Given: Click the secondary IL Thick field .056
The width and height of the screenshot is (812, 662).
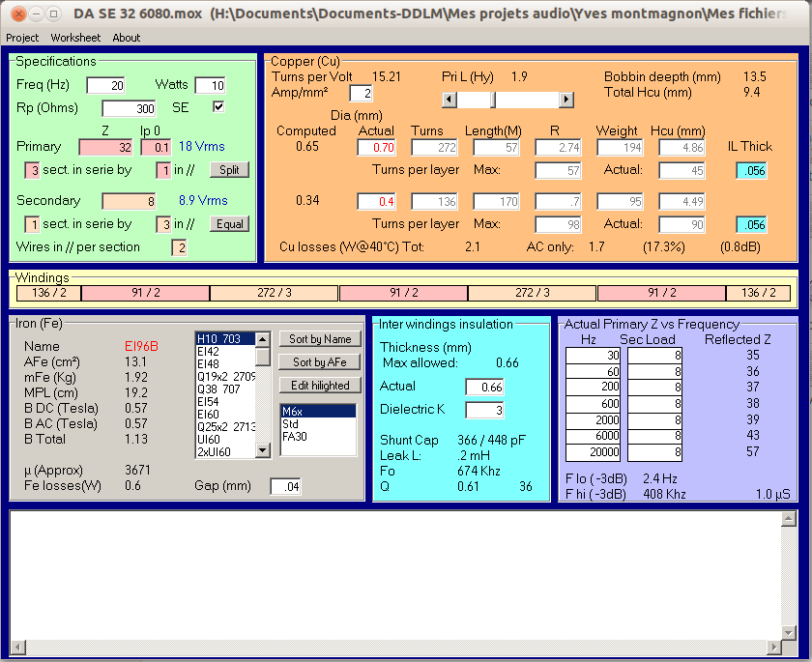Looking at the screenshot, I should pos(751,224).
